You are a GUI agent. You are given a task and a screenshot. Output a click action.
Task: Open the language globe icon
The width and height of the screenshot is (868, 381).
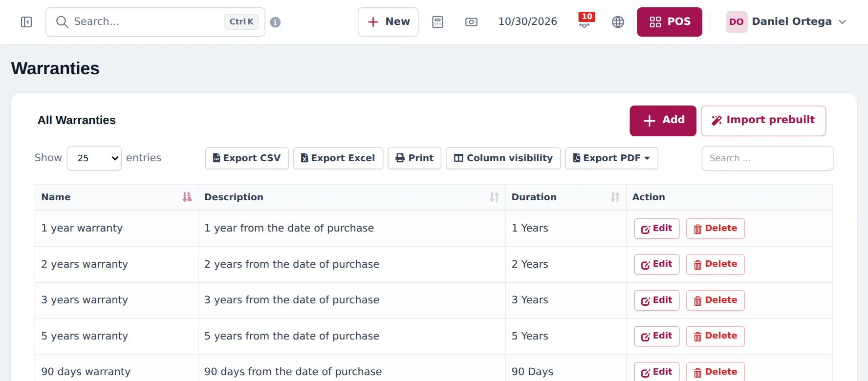tap(618, 22)
